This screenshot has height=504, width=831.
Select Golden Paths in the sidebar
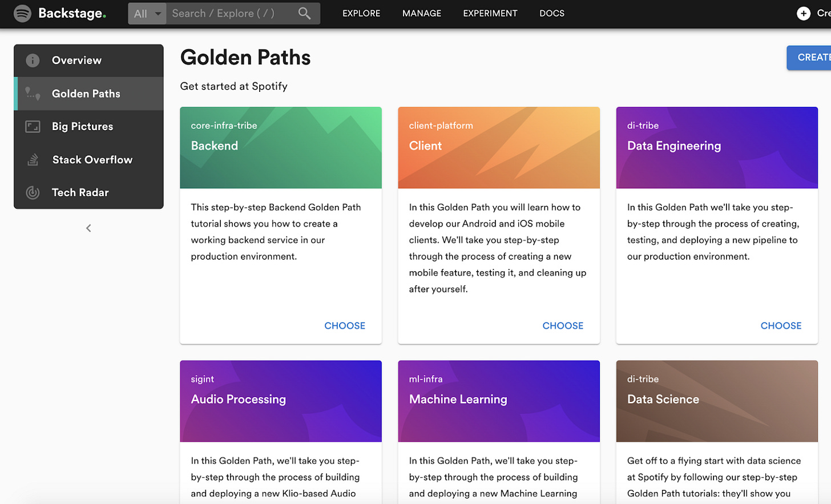click(x=88, y=94)
